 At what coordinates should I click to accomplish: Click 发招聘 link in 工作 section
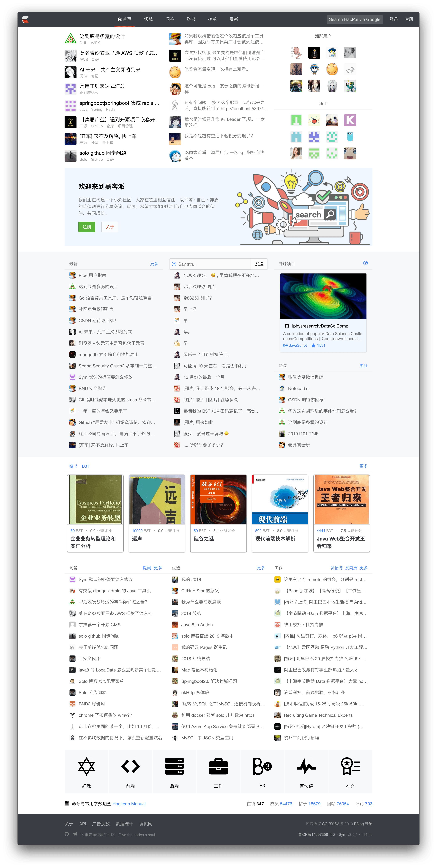[336, 568]
